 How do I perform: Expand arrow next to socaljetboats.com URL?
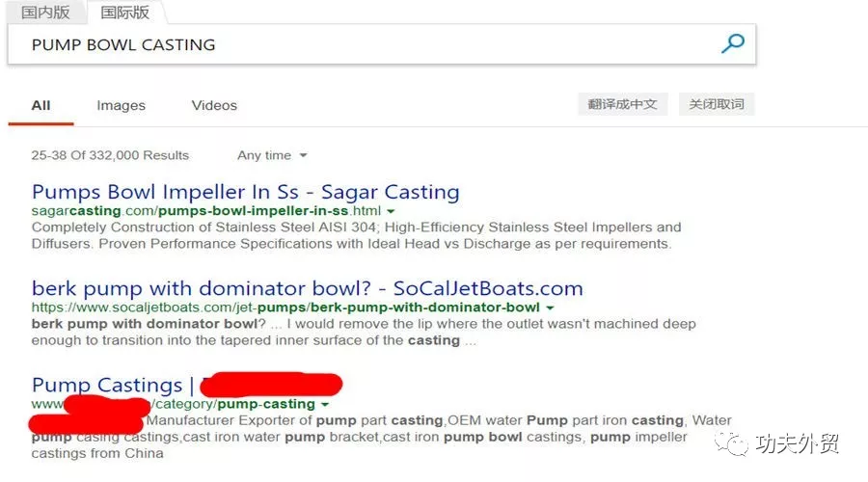[550, 308]
